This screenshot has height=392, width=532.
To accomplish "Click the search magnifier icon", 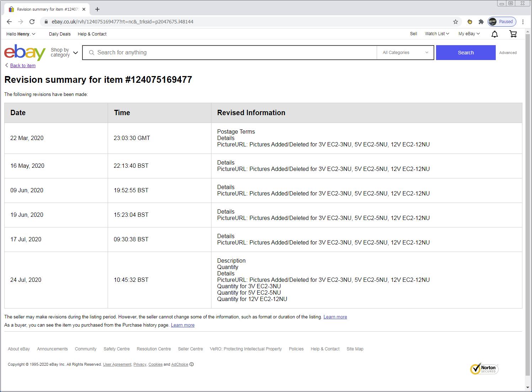I will pos(92,52).
